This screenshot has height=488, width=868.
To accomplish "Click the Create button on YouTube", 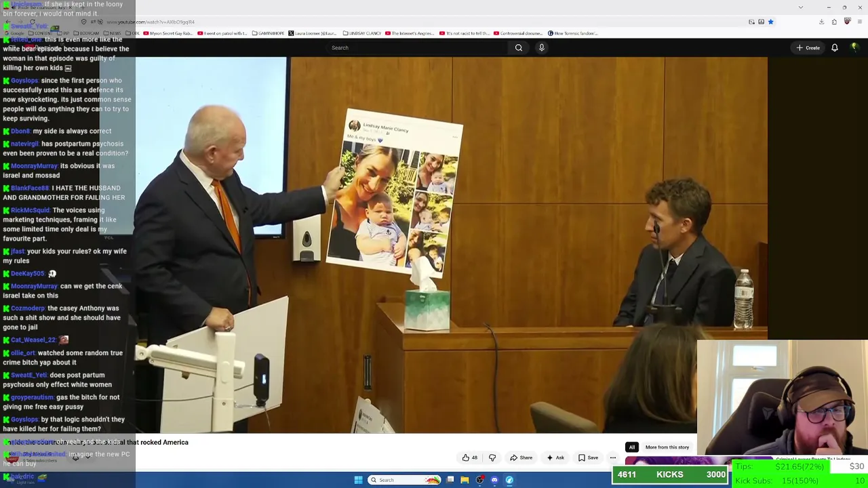I will pos(808,47).
